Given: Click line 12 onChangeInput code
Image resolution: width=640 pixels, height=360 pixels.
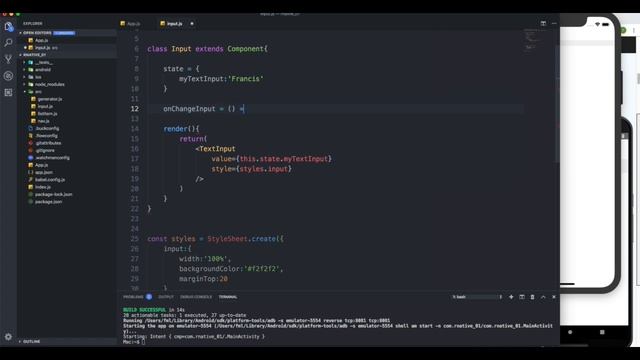Looking at the screenshot, I should pos(203,109).
